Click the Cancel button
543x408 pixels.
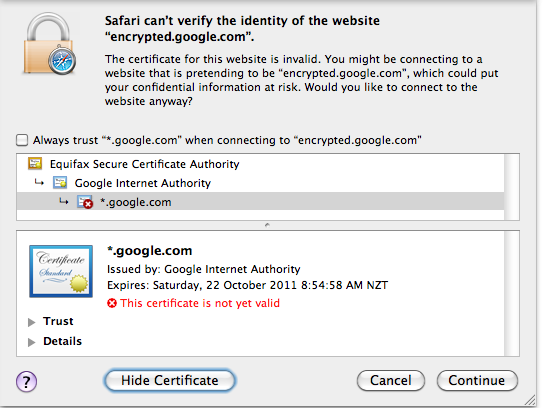tap(391, 380)
